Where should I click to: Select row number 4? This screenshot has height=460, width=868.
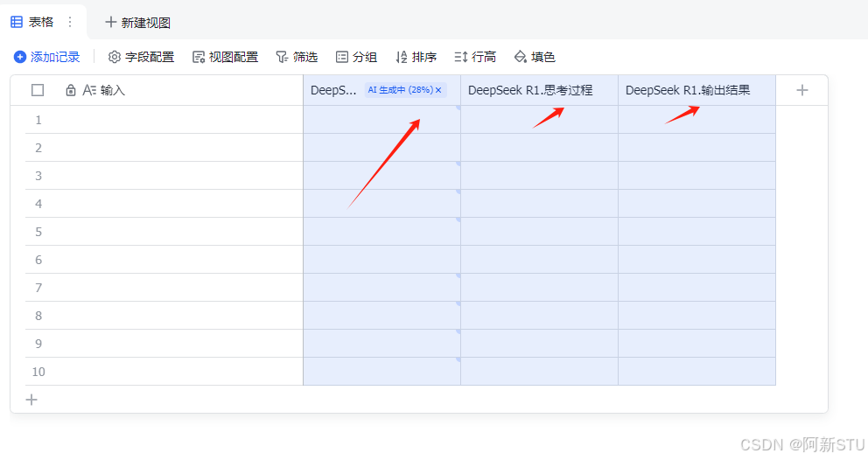click(38, 204)
